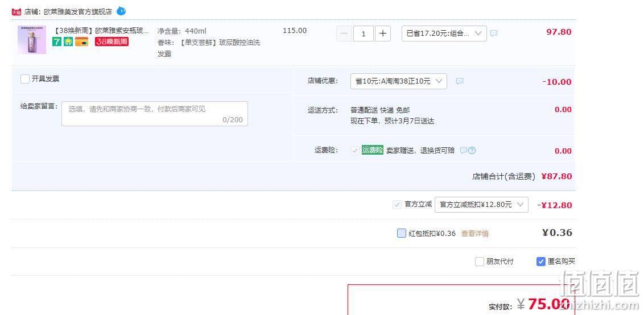The image size is (644, 315).
Task: Open the 店铺优惠 省10元 coupon dropdown
Action: point(398,81)
